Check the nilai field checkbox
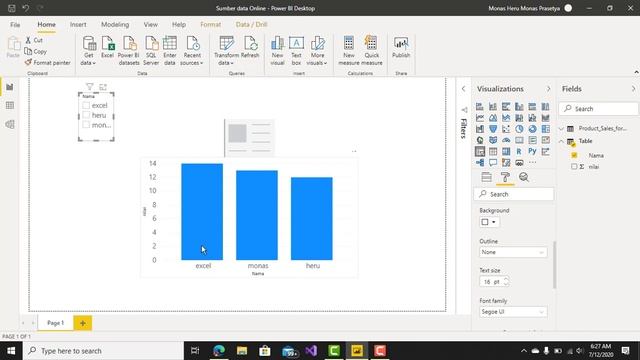 [x=574, y=167]
